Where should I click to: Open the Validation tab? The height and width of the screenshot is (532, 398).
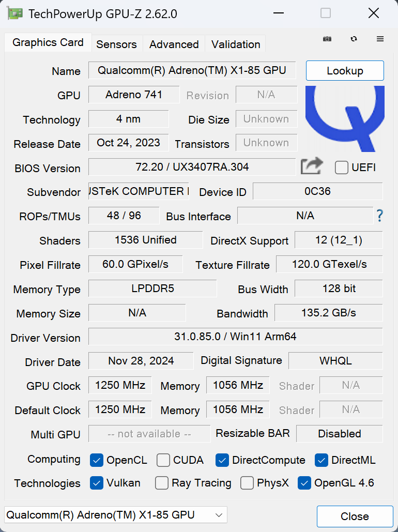236,44
